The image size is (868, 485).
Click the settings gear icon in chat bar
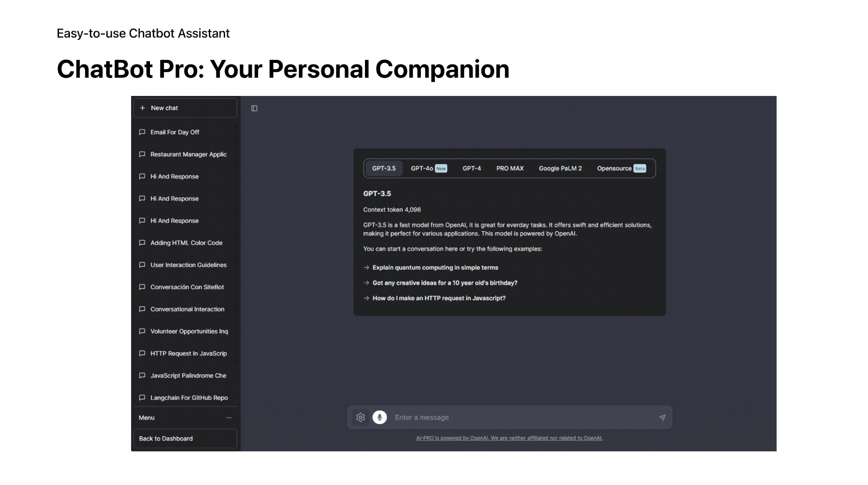[360, 417]
